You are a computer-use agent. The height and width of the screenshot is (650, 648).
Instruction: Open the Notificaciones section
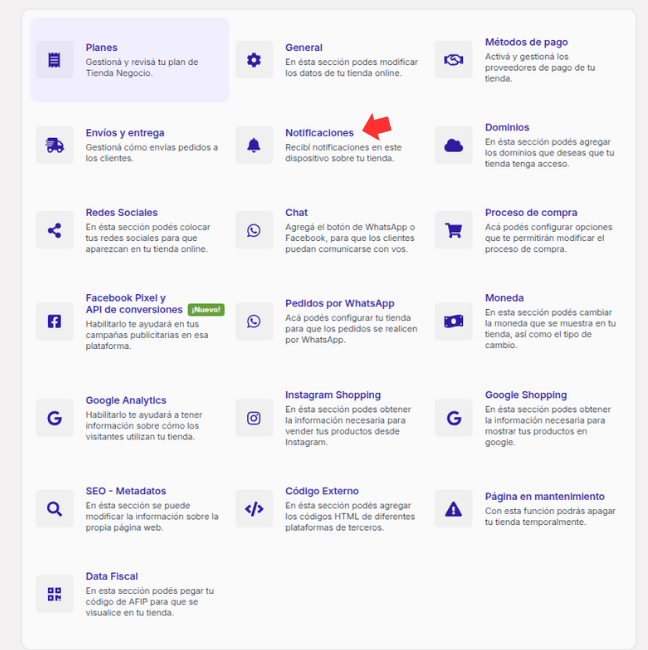[x=319, y=133]
